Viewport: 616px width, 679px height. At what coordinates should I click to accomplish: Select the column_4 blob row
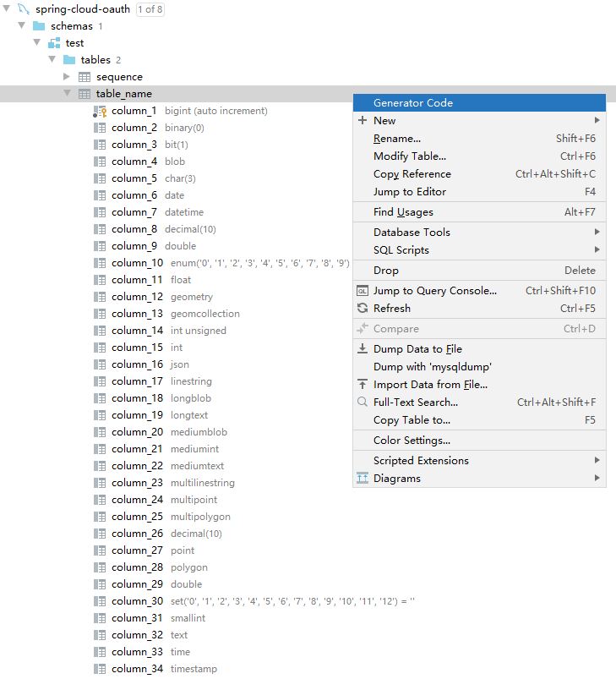[x=139, y=162]
